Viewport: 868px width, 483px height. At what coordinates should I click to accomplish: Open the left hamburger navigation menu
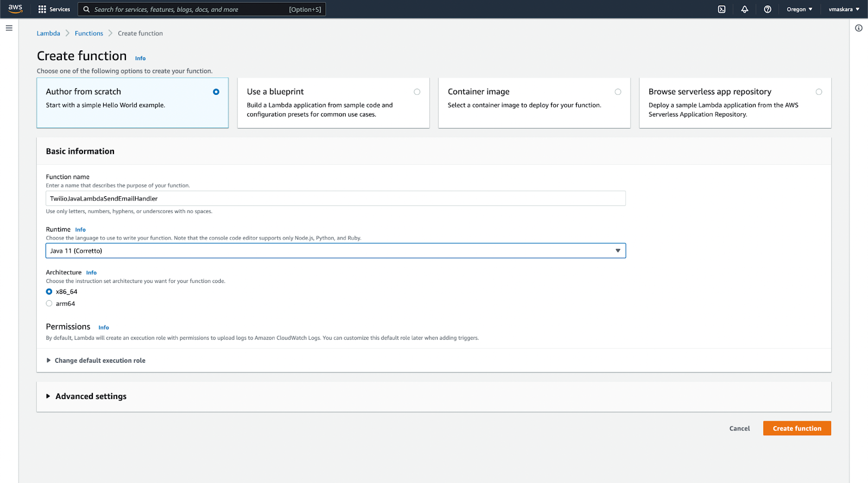click(9, 28)
